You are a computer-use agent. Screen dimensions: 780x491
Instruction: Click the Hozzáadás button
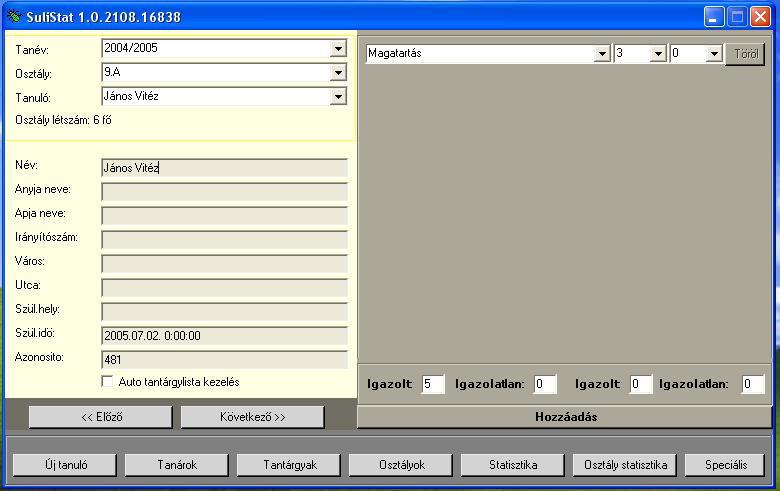[565, 416]
